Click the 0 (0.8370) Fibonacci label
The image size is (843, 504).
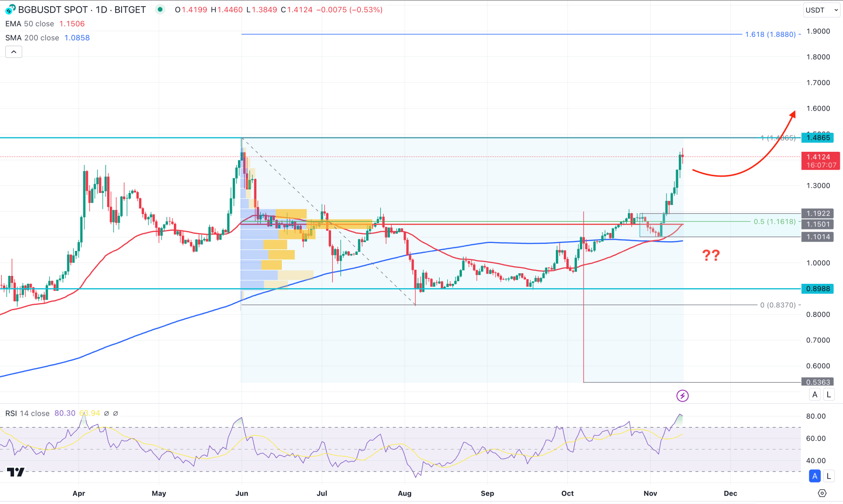tap(778, 305)
